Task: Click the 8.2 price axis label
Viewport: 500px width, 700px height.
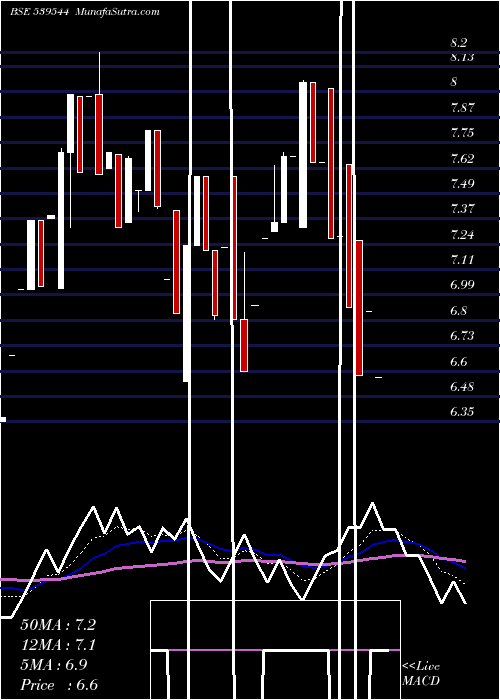Action: point(458,43)
